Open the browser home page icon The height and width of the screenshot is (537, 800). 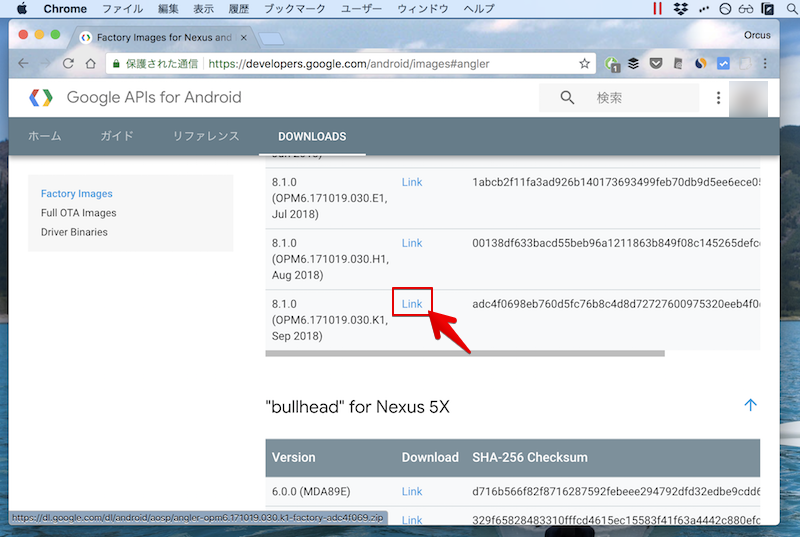coord(90,63)
